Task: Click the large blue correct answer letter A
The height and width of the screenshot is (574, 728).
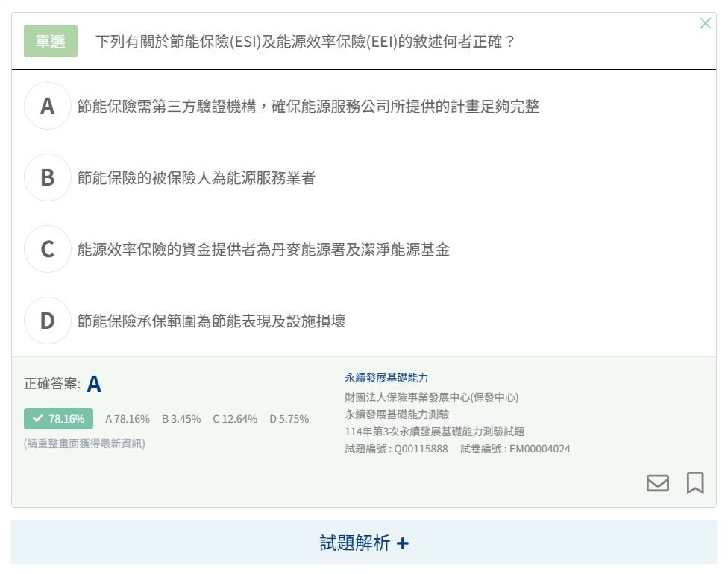Action: coord(94,385)
